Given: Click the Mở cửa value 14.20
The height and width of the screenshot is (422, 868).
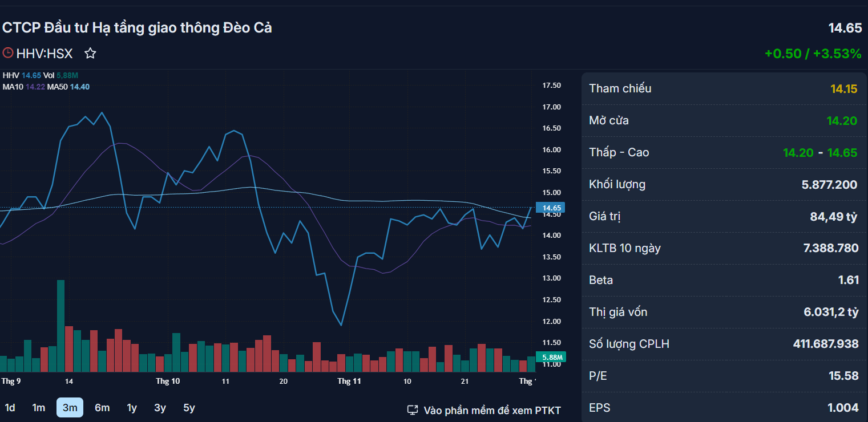Looking at the screenshot, I should coord(842,120).
